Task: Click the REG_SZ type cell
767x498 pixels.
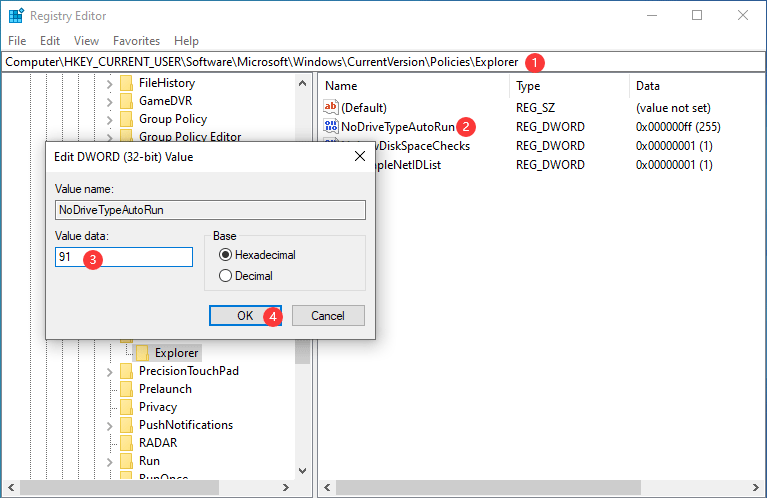Action: [535, 108]
